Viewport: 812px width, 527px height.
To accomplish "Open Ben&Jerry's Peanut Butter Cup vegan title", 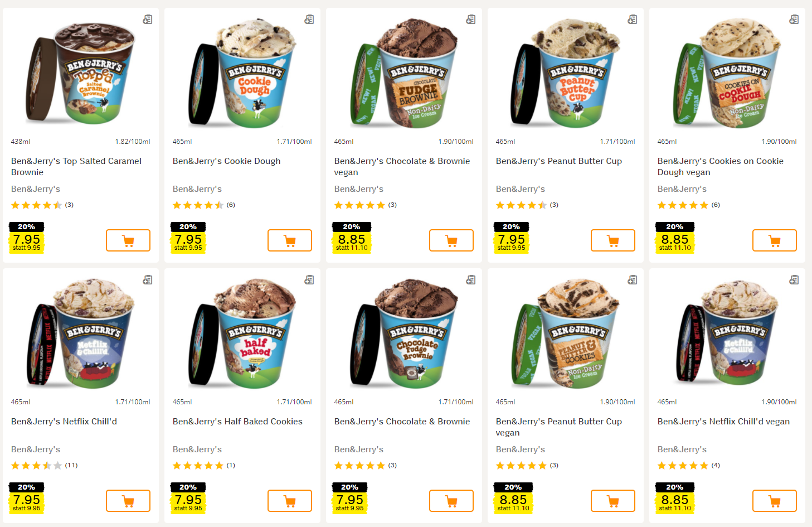I will pos(558,427).
